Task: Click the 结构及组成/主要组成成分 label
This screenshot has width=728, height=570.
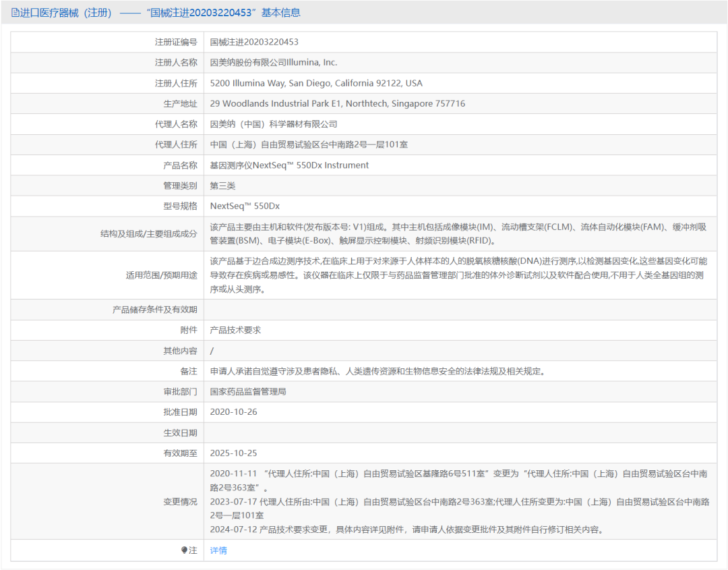Action: [148, 233]
